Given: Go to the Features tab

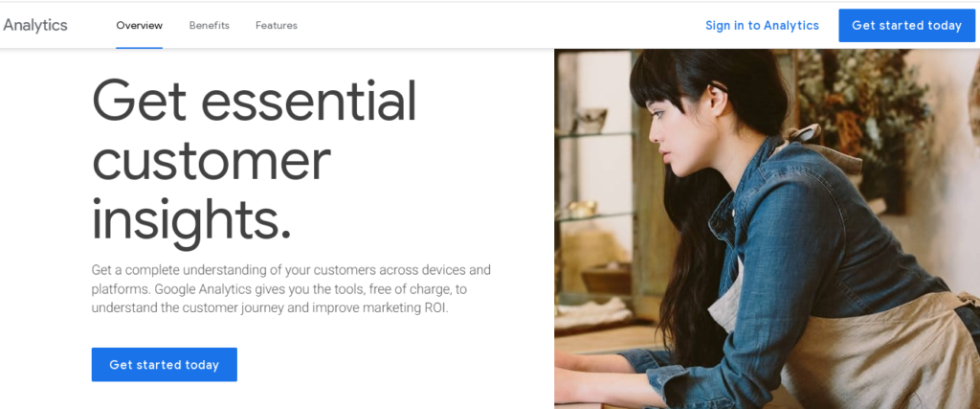Looking at the screenshot, I should (277, 26).
